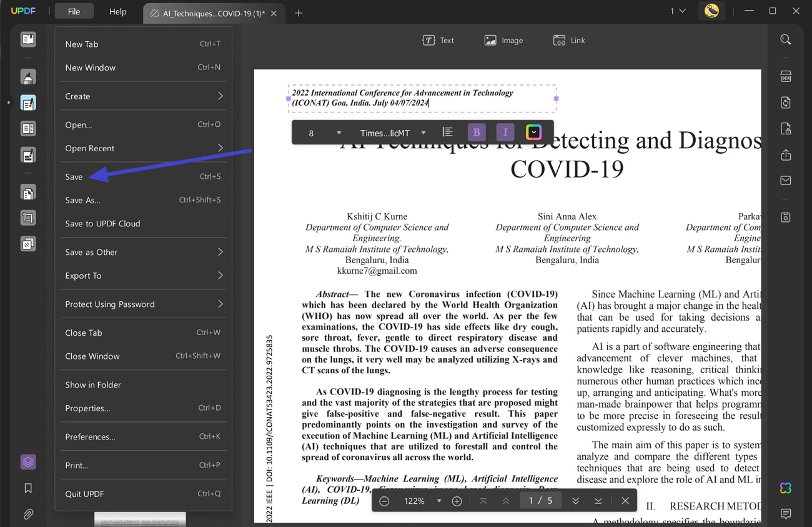Select the Link tool
This screenshot has height=527, width=812.
[569, 40]
